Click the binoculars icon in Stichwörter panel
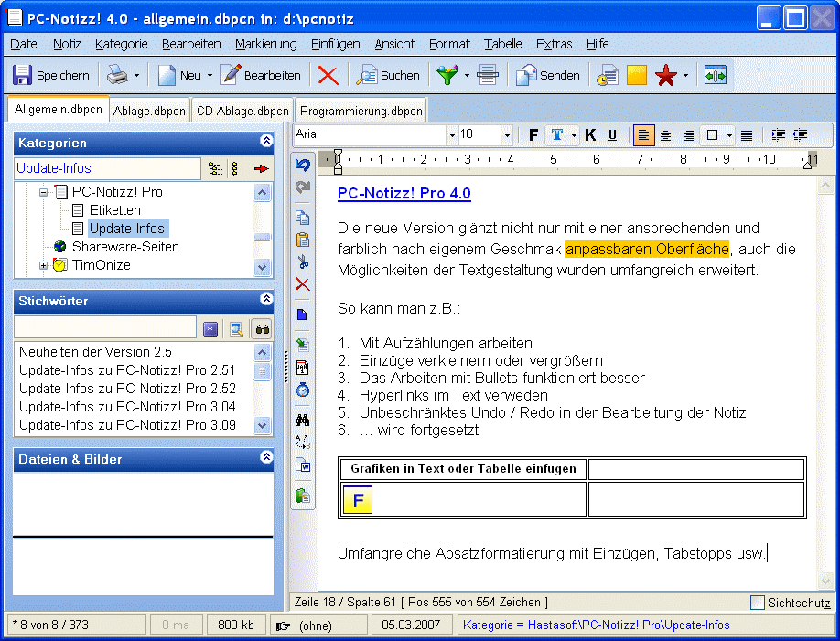The height and width of the screenshot is (641, 840). [262, 328]
